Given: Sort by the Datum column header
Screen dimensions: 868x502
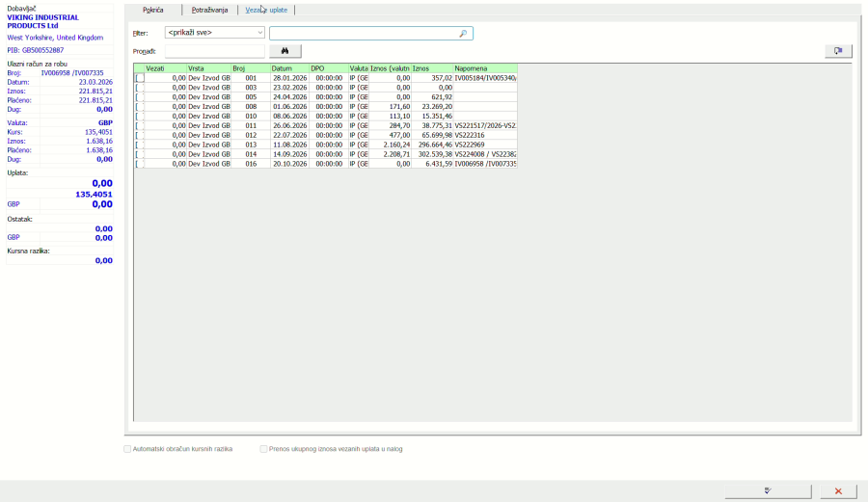Looking at the screenshot, I should point(289,68).
